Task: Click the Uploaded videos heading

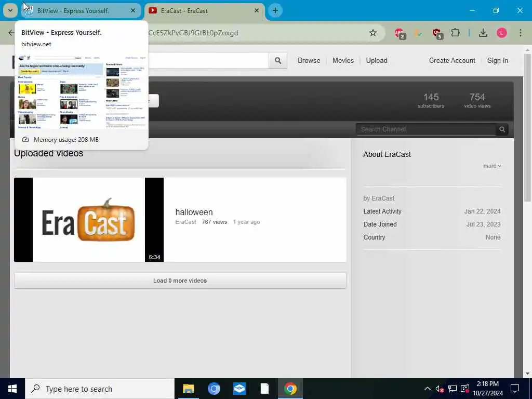Action: click(48, 153)
